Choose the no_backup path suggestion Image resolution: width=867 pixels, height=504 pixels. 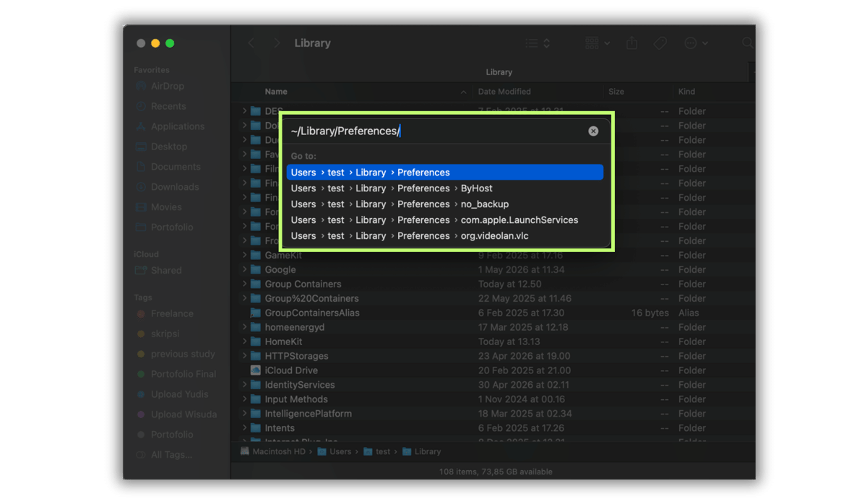444,204
